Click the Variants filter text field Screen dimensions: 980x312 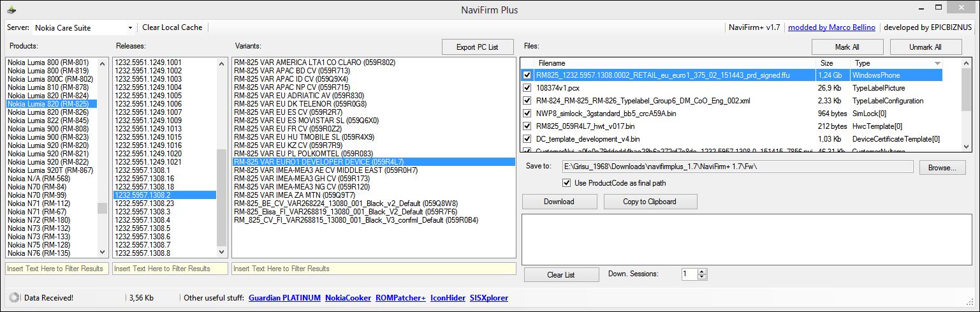tap(374, 269)
